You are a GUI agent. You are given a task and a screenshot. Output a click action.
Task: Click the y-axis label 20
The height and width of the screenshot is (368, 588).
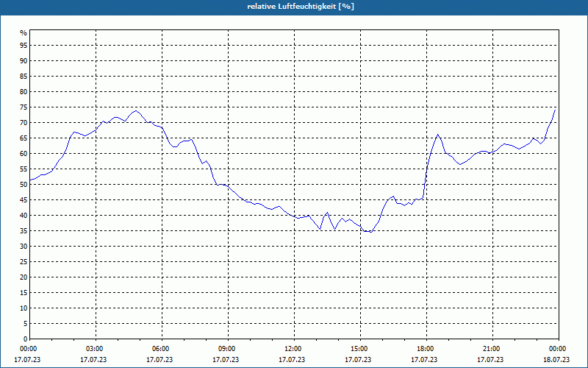click(24, 277)
